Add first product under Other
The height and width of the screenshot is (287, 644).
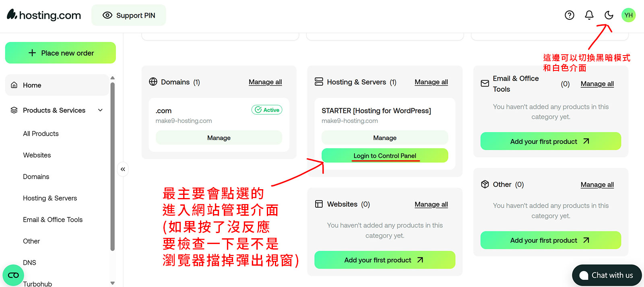click(551, 240)
